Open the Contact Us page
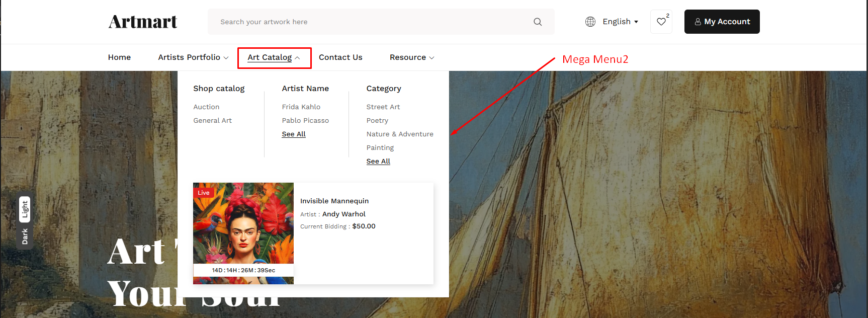 click(x=340, y=57)
